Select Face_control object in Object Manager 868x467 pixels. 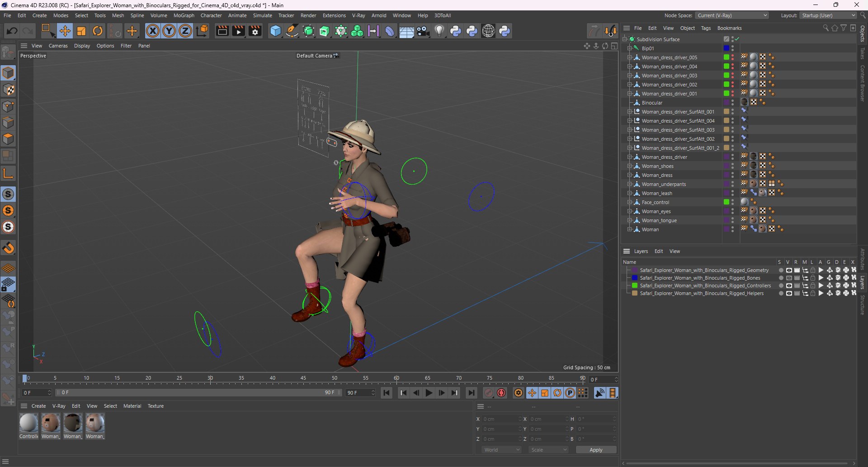(x=656, y=202)
